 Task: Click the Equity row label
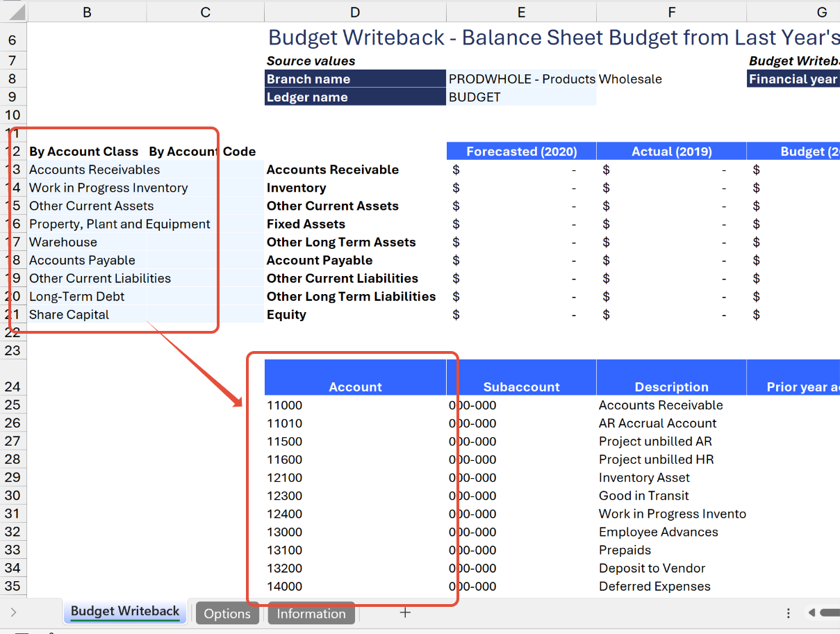pos(286,314)
